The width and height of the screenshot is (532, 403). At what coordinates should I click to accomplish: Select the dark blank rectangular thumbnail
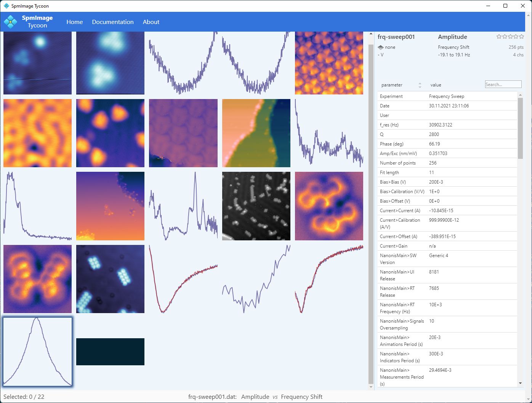(110, 352)
